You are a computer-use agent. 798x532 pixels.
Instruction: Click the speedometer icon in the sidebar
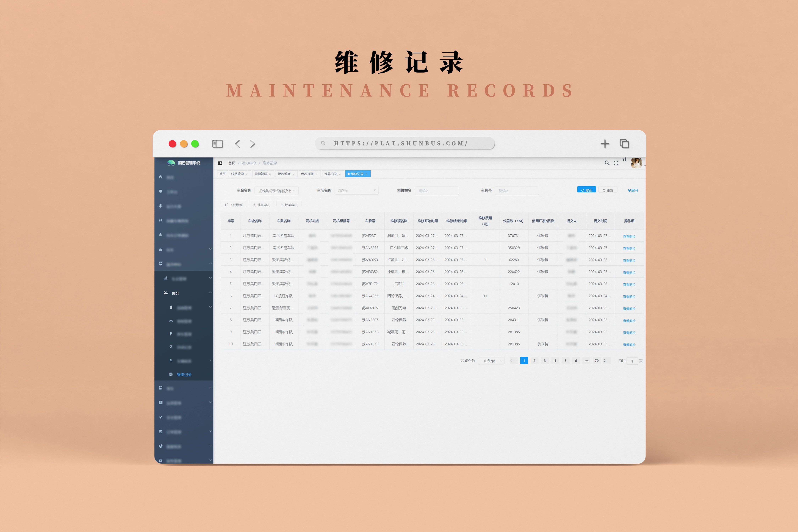coord(171,321)
